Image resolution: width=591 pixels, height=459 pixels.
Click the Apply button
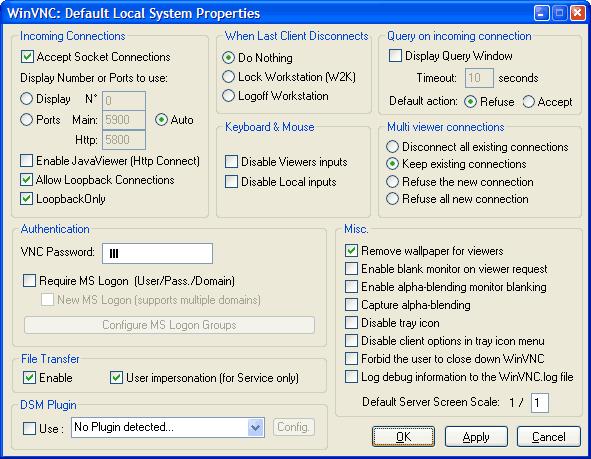coord(476,437)
